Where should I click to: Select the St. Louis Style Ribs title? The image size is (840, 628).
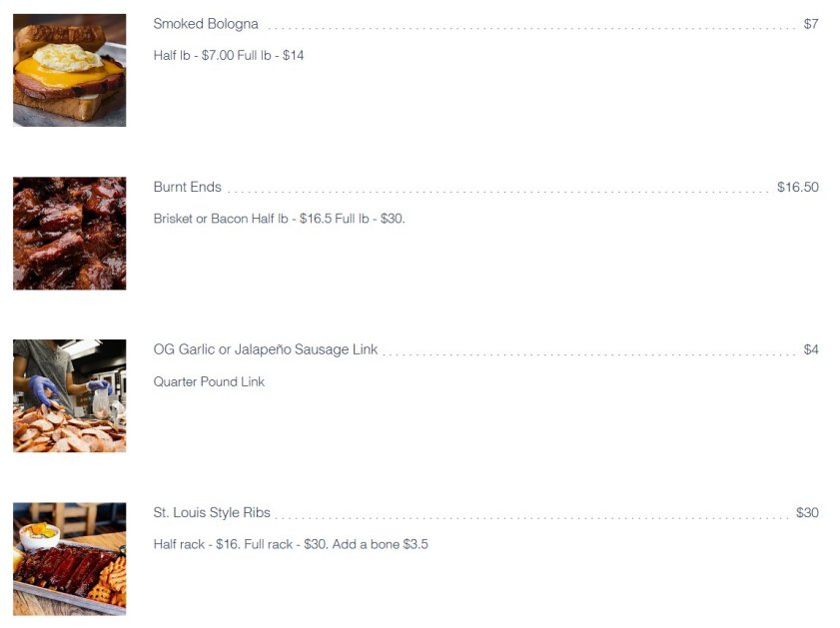click(212, 512)
